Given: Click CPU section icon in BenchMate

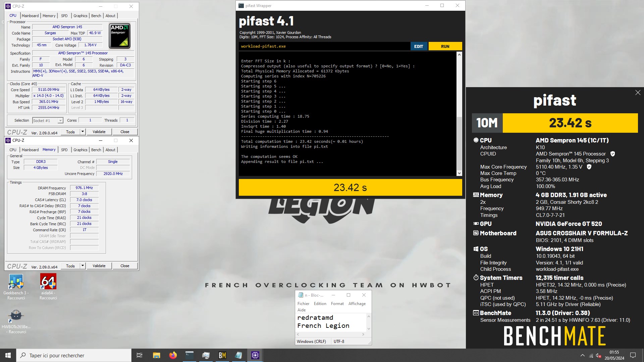Looking at the screenshot, I should tap(476, 140).
